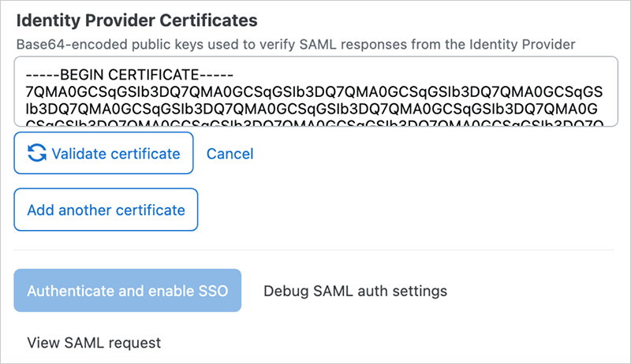The image size is (631, 364).
Task: Click the word Certificates in the heading
Action: click(210, 17)
